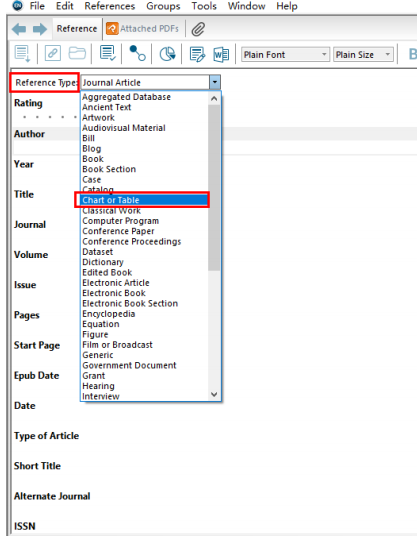This screenshot has width=417, height=545.
Task: Open the File menu
Action: click(37, 6)
